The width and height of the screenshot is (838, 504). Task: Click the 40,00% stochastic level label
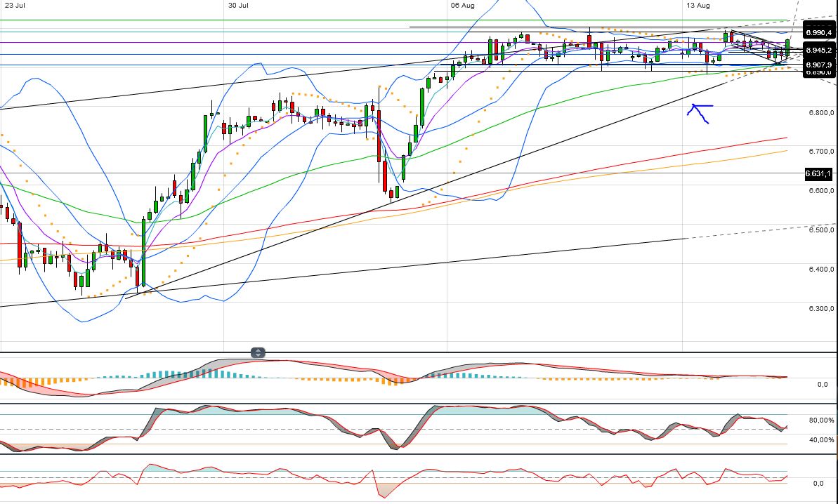tap(821, 440)
